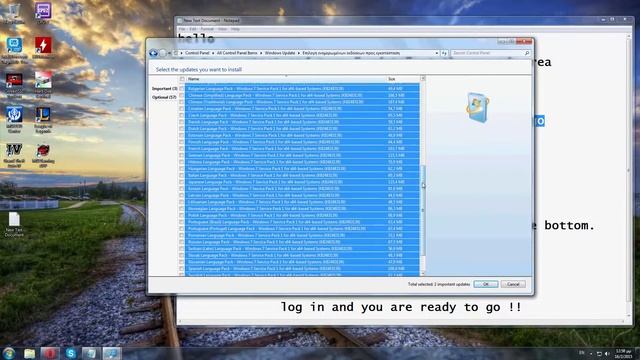This screenshot has height=360, width=640.
Task: Open the taskbar clock and date
Action: [x=623, y=353]
